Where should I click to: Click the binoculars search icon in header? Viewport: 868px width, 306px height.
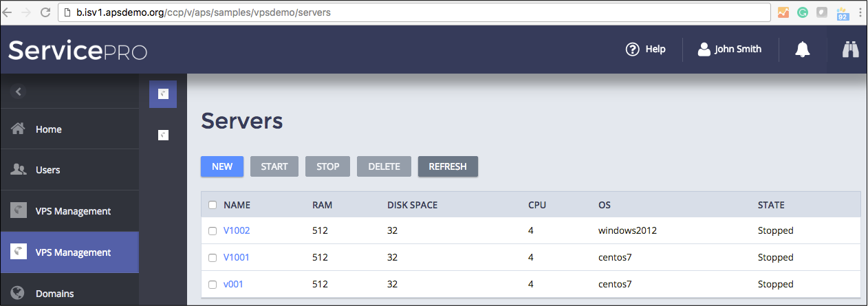coord(851,50)
